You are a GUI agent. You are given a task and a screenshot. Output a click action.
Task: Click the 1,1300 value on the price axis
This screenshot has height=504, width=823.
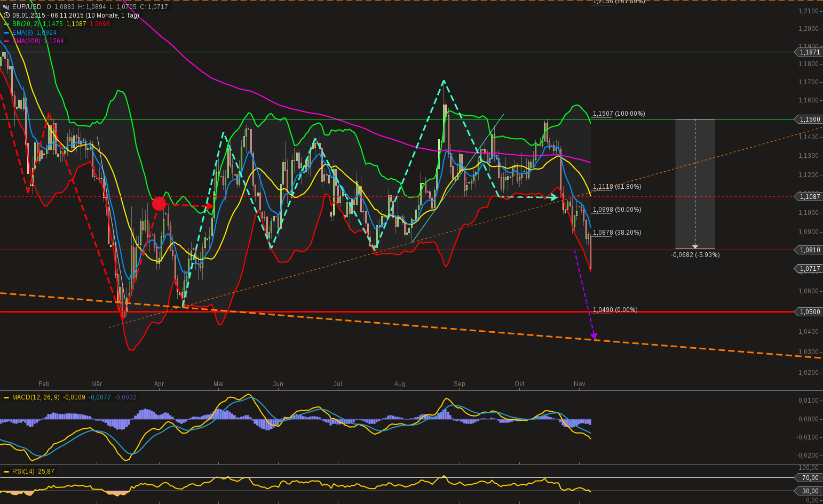pos(809,156)
